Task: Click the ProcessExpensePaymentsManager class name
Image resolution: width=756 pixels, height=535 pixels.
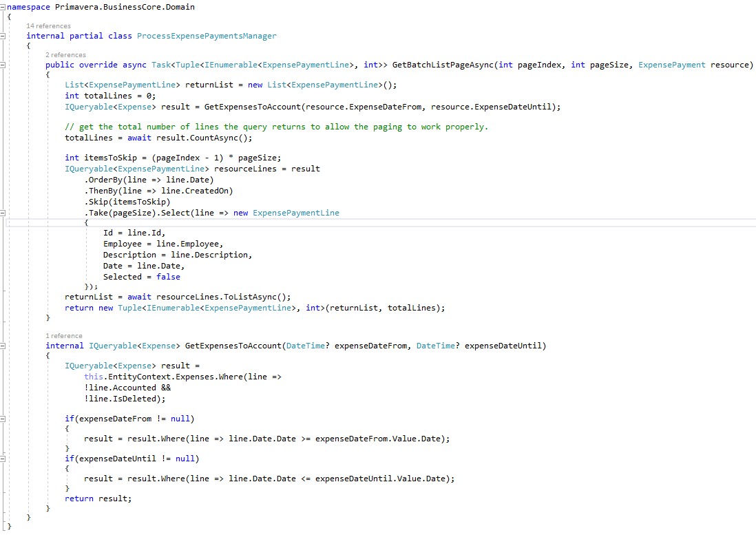Action: [x=207, y=36]
